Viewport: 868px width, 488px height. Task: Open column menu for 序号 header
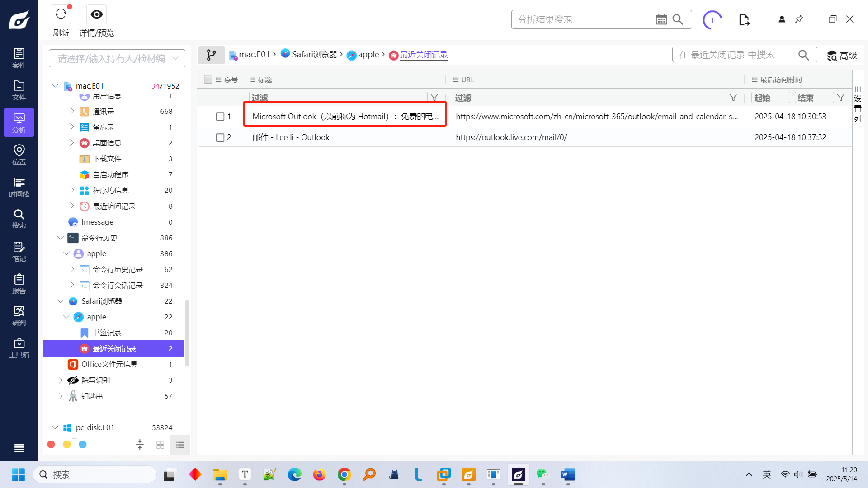[218, 80]
